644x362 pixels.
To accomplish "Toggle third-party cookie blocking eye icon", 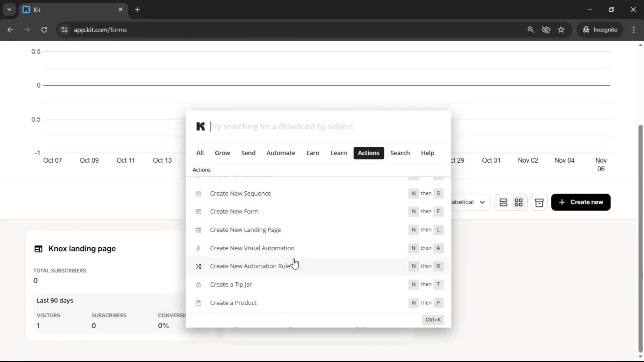I will tap(546, 29).
